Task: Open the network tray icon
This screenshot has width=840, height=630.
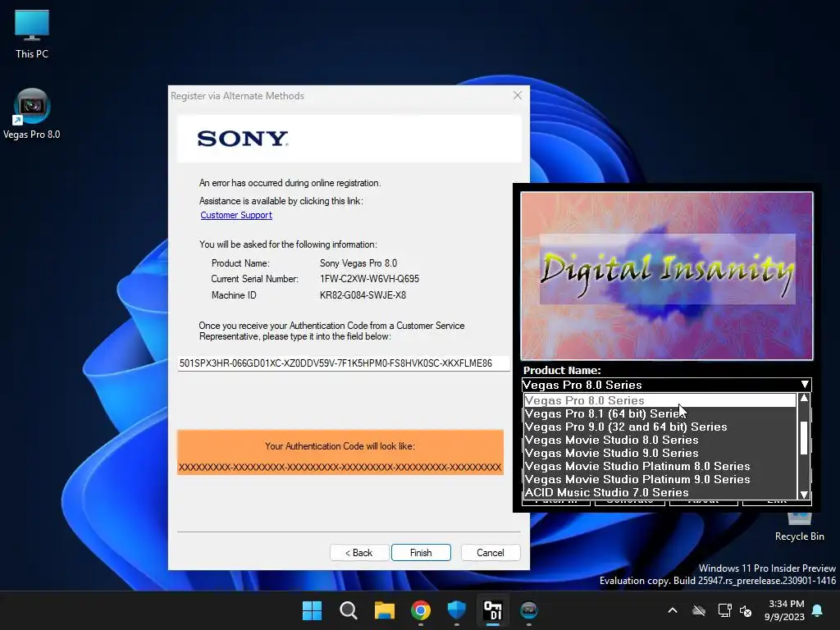Action: (x=724, y=610)
